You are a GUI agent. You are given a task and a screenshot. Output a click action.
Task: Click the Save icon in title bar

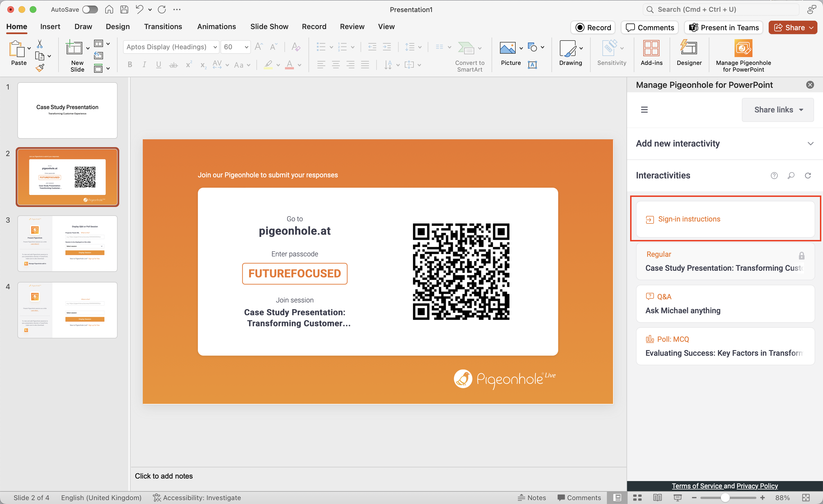[x=124, y=9]
